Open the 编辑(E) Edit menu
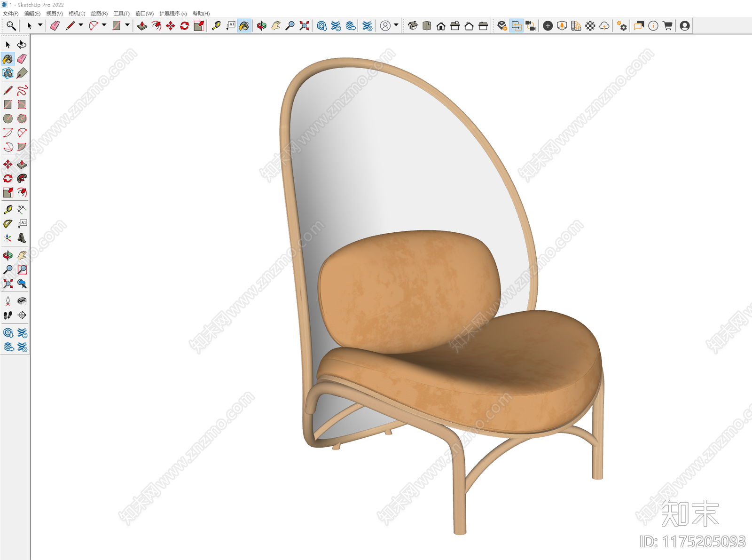 [32, 14]
